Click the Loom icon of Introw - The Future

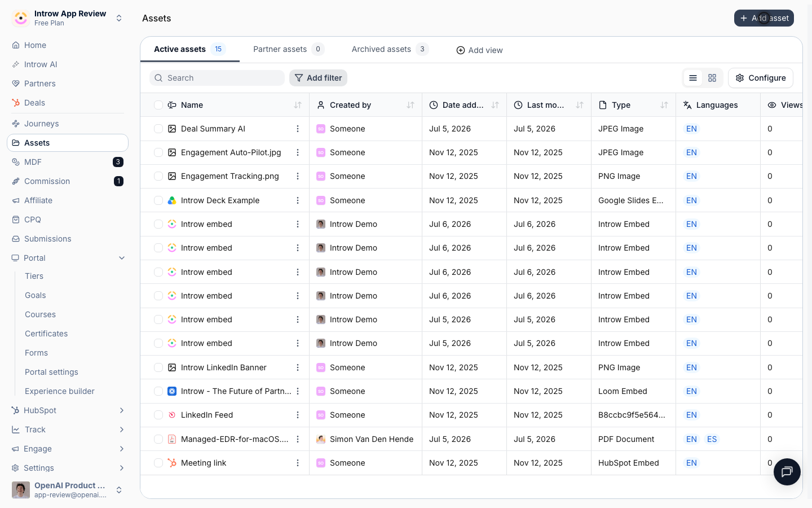(x=172, y=391)
